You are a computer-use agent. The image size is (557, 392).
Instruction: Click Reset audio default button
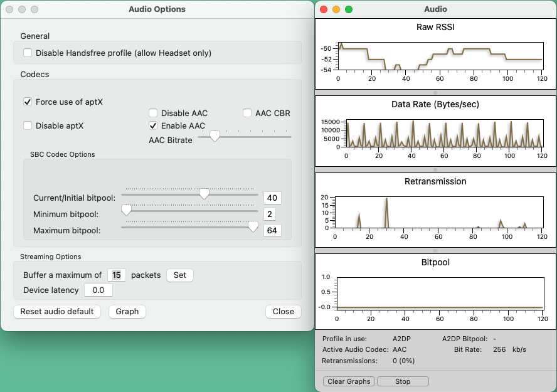tap(57, 311)
